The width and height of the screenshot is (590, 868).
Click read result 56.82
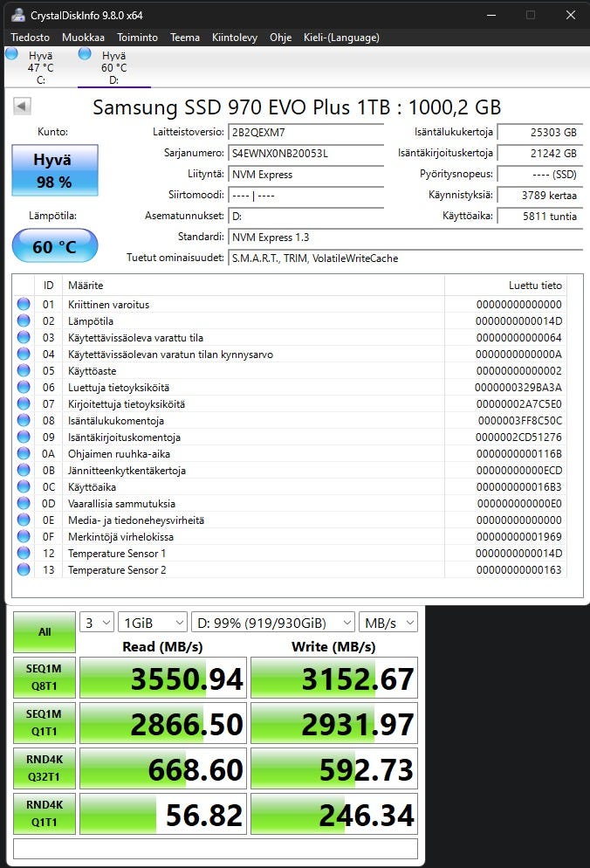tap(163, 814)
